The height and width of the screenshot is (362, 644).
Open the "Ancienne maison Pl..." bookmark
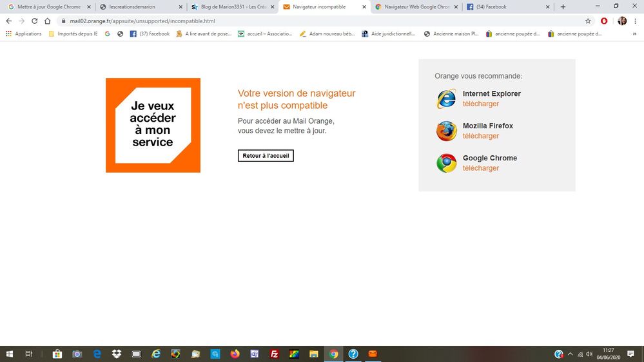pos(451,33)
